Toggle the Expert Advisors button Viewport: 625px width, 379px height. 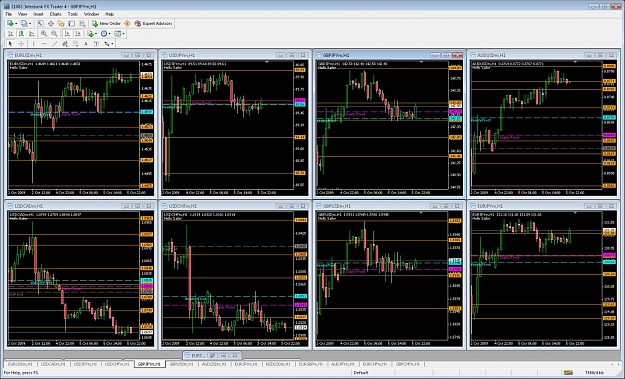point(153,24)
